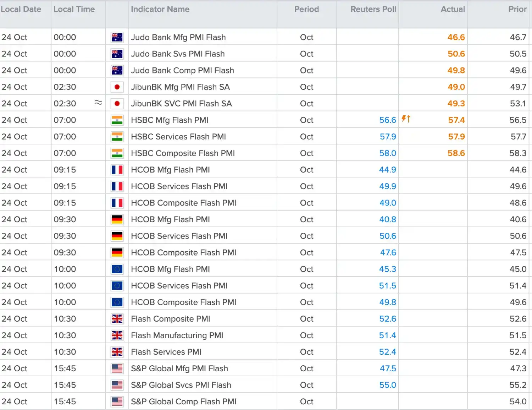Click the India flag beside HSBC Mfg Flash PMI
This screenshot has width=532, height=410.
point(117,120)
